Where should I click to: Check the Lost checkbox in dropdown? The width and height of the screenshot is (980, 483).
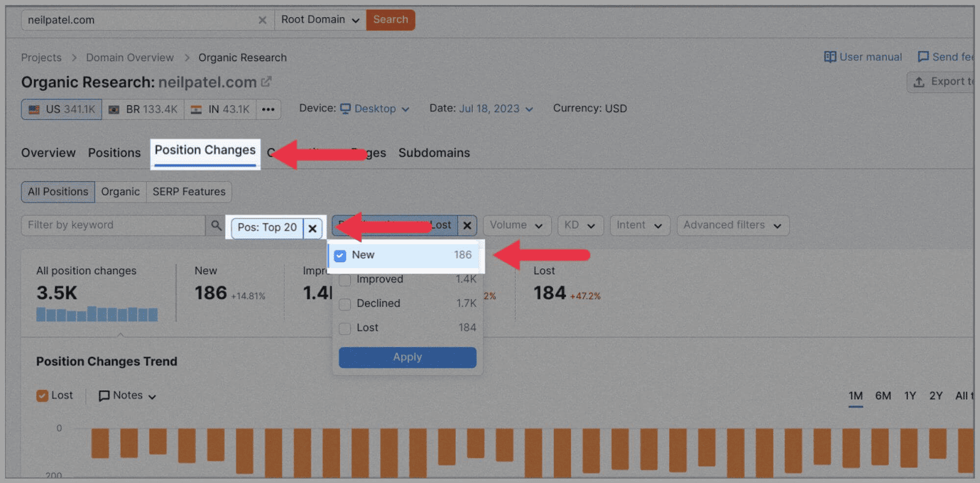[x=345, y=329]
